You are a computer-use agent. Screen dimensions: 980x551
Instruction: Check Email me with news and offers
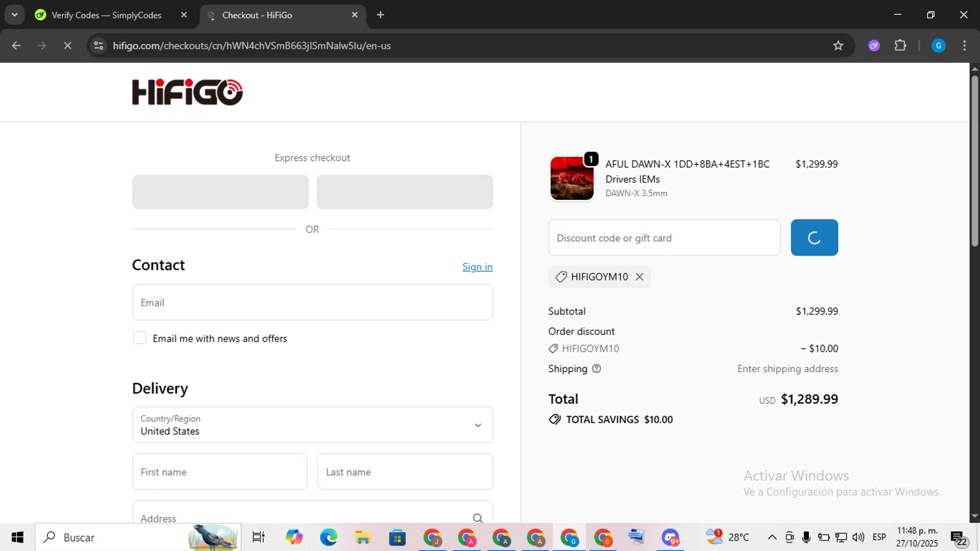[x=139, y=338]
